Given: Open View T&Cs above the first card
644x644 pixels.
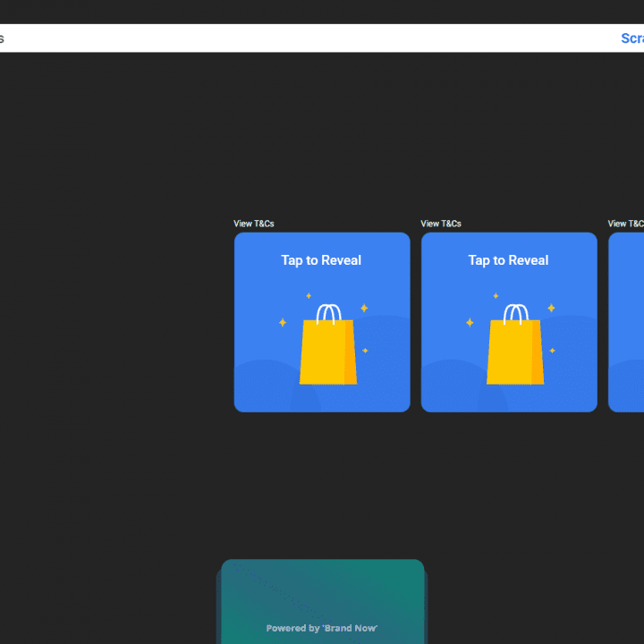Looking at the screenshot, I should 254,224.
